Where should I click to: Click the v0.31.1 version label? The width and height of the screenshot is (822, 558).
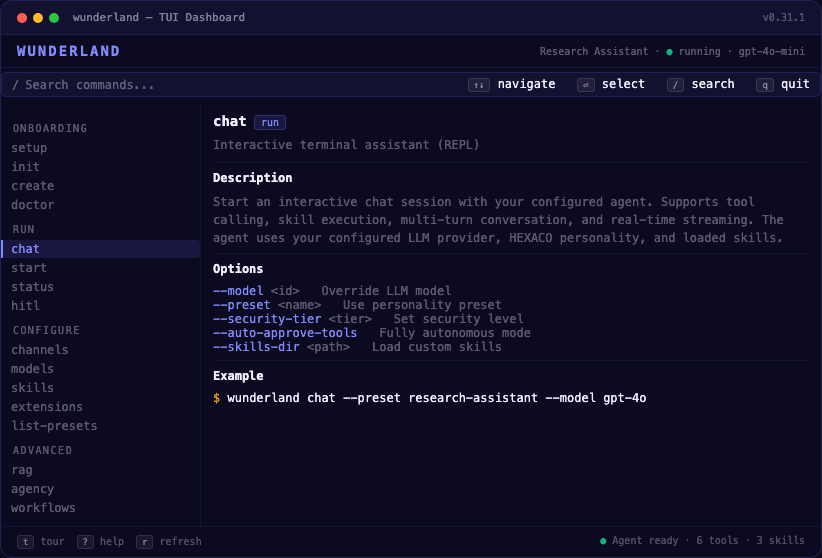(x=784, y=17)
